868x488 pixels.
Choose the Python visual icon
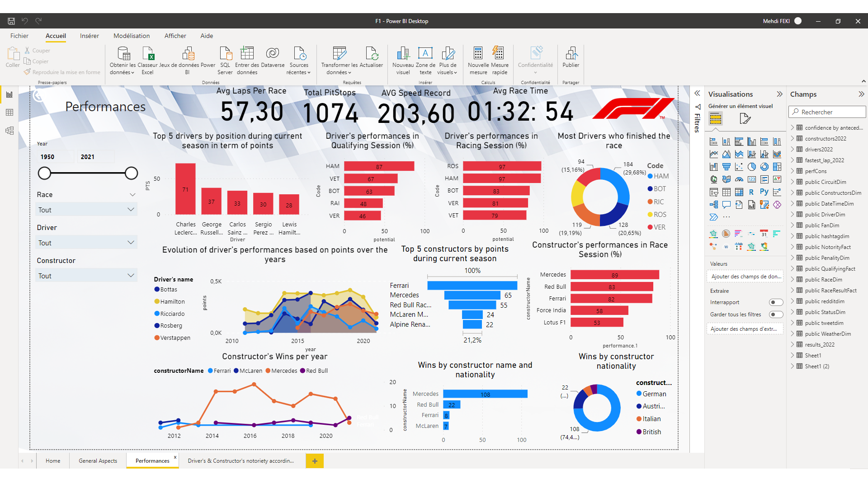pyautogui.click(x=764, y=192)
